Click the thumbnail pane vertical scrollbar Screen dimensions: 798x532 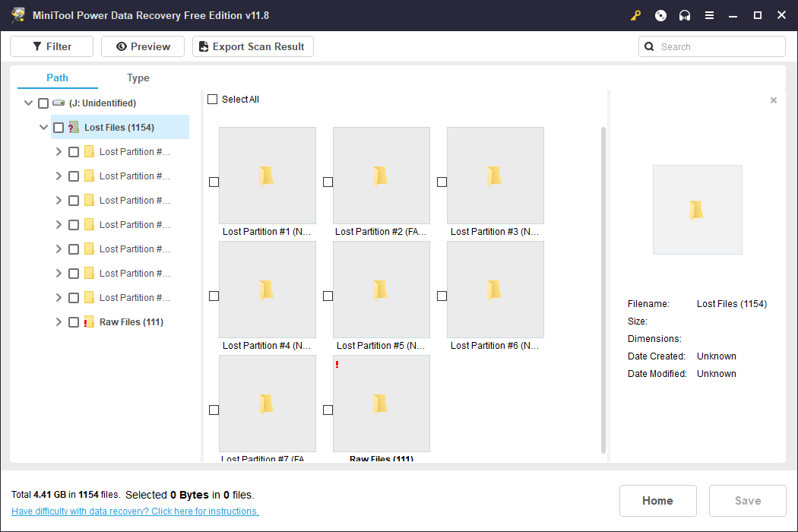coord(603,290)
